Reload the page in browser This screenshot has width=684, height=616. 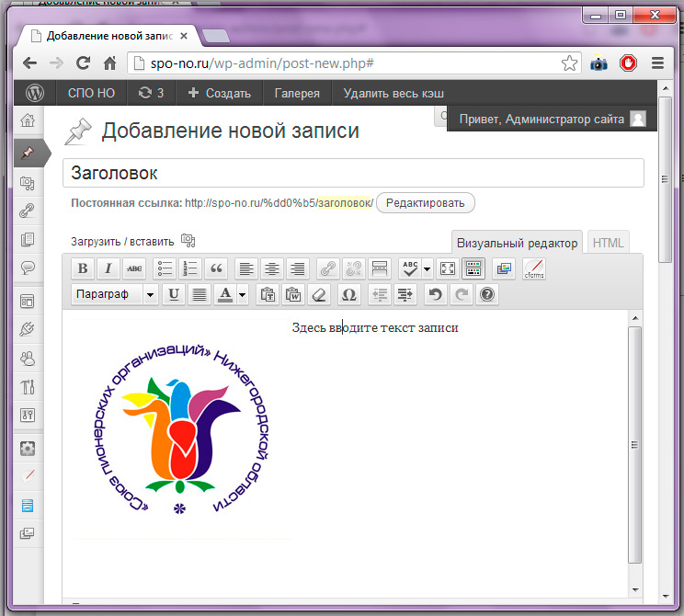[x=83, y=63]
